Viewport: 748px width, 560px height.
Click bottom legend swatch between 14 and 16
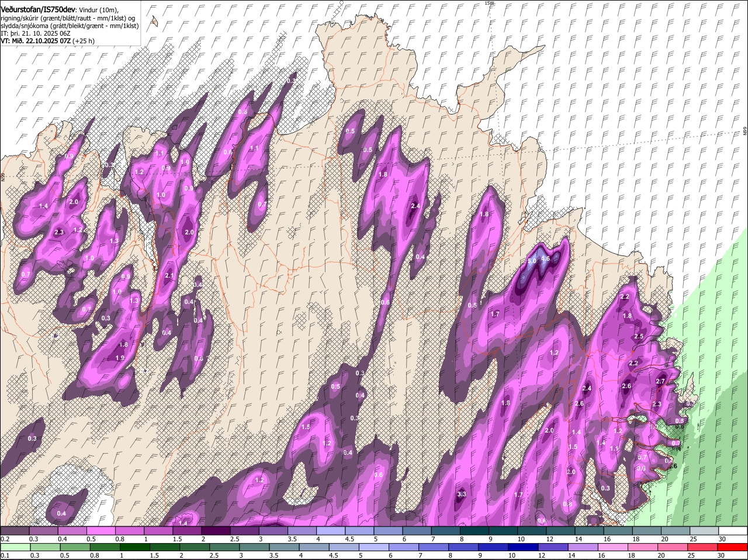583,547
